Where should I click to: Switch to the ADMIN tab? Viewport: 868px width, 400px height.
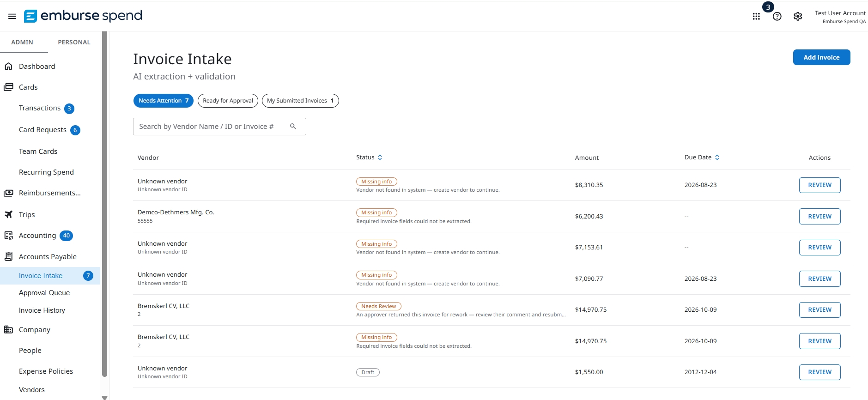click(x=22, y=42)
